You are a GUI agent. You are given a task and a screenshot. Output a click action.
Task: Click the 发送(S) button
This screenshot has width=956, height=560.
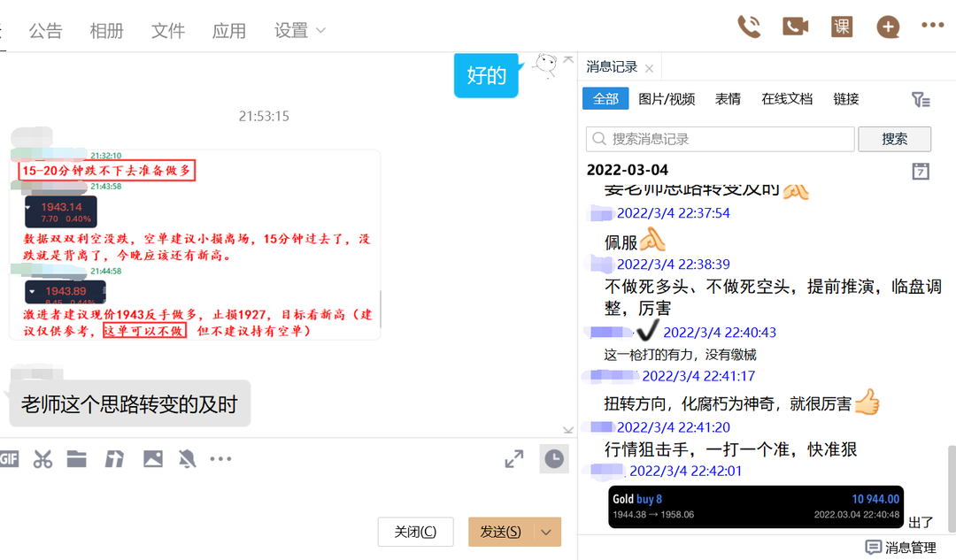(x=500, y=532)
